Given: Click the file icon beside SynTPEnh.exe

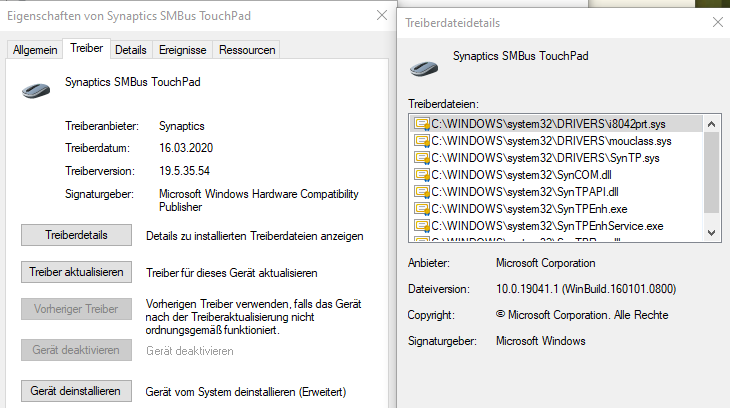Looking at the screenshot, I should click(x=422, y=209).
